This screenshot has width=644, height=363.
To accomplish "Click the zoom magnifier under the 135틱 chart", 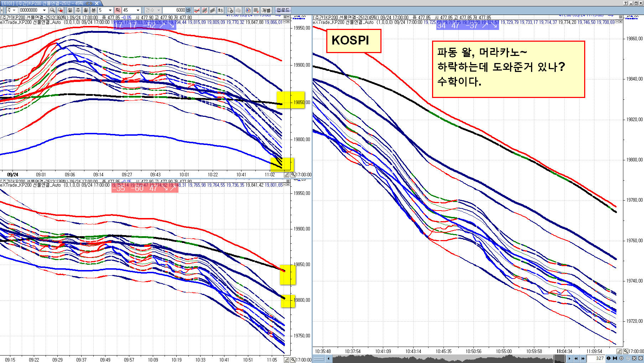I will (x=293, y=360).
